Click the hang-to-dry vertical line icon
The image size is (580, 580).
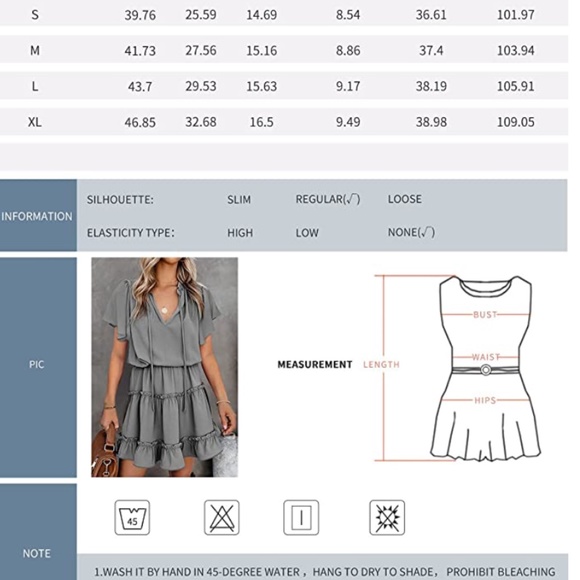[301, 517]
